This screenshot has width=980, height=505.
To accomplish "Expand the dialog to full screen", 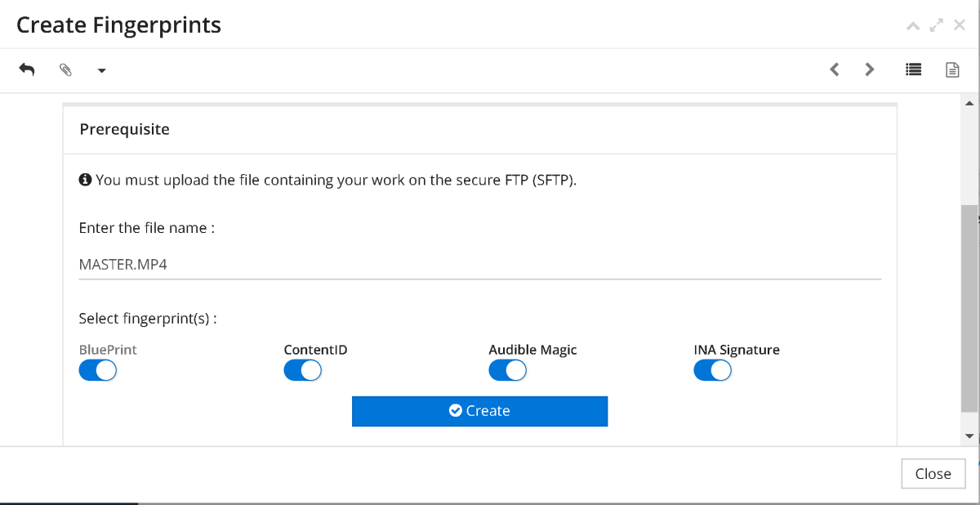I will (x=937, y=26).
